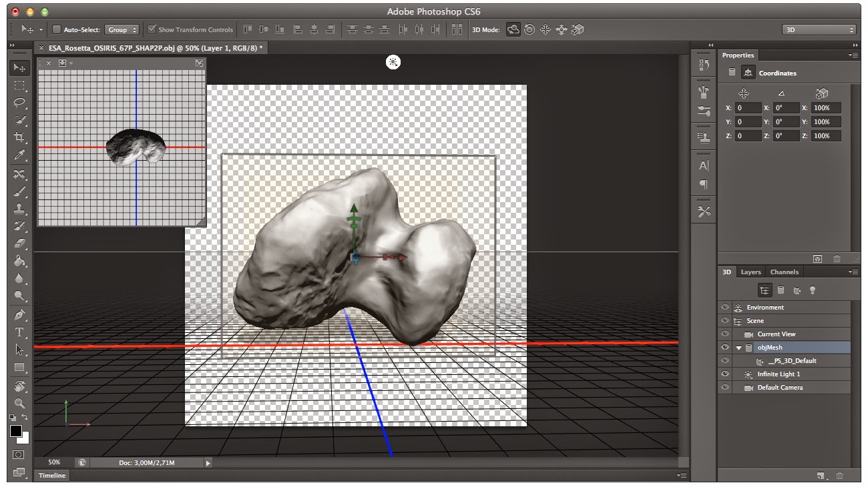Activate Drag 3D object mode
Image resolution: width=868 pixels, height=489 pixels.
(x=546, y=29)
